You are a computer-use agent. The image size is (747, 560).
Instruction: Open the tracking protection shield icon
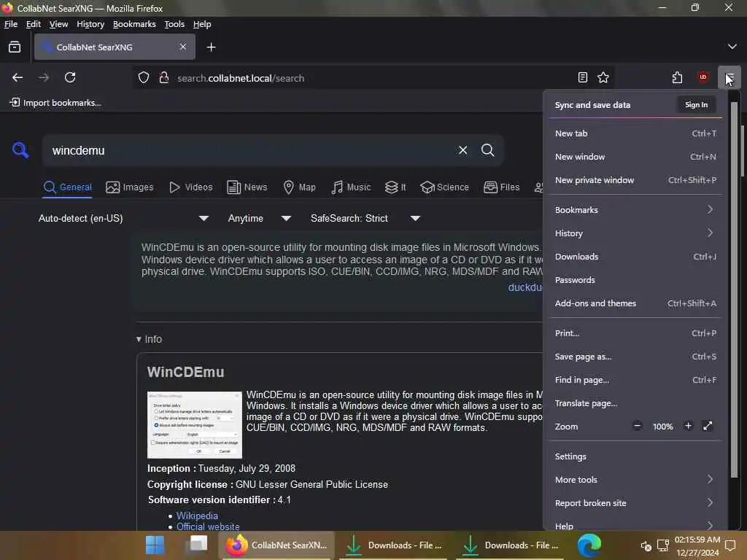[x=144, y=77]
